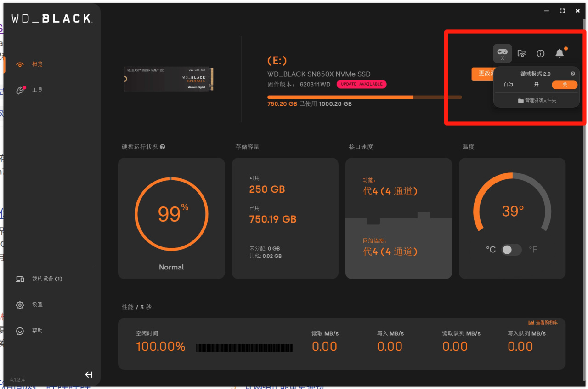588x389 pixels.
Task: Click the game mode controller icon
Action: (x=502, y=53)
